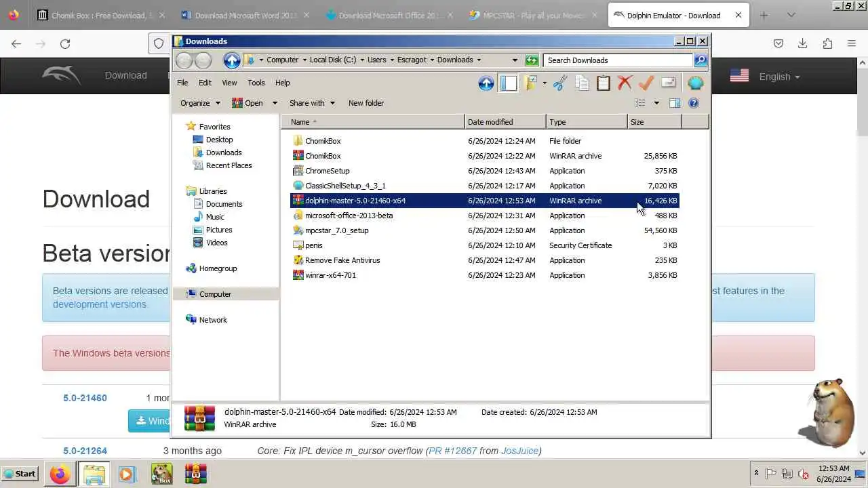
Task: Open folder options icon with checkmark
Action: pyautogui.click(x=530, y=83)
